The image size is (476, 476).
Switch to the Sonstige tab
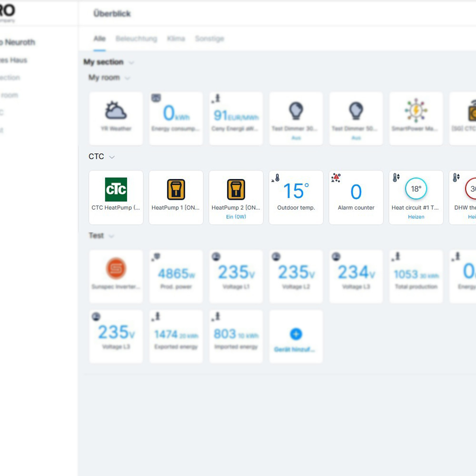coord(209,39)
